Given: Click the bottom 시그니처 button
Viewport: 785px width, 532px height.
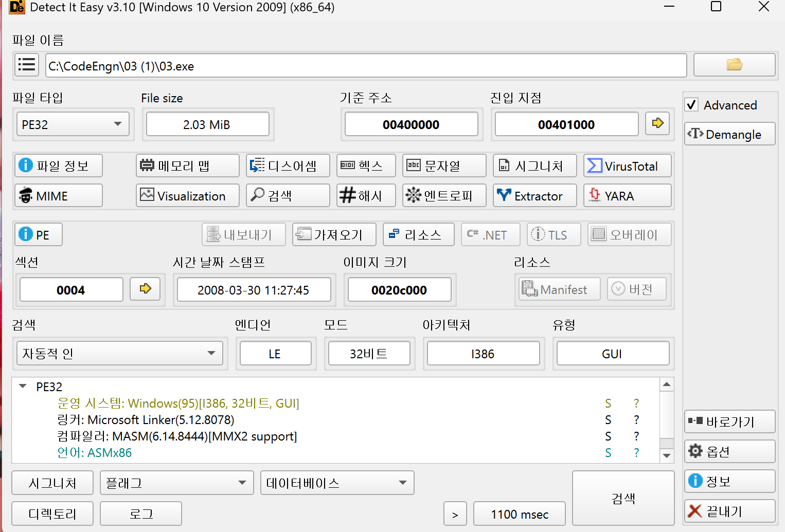Looking at the screenshot, I should coord(52,483).
